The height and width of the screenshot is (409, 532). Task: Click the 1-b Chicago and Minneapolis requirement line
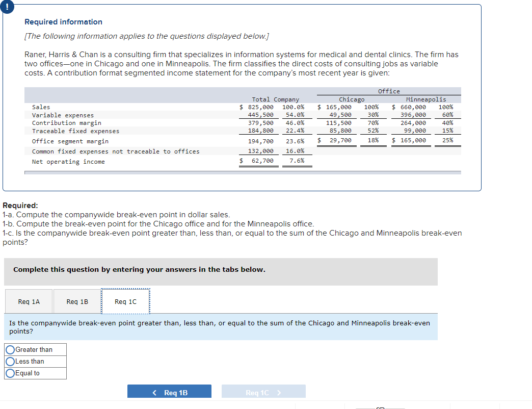(158, 224)
